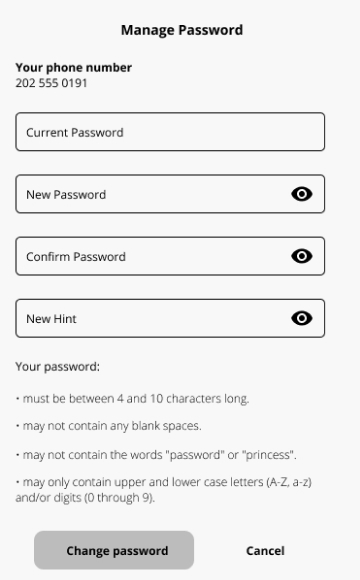
Task: Click the eye icon beside New Hint
Action: (302, 318)
